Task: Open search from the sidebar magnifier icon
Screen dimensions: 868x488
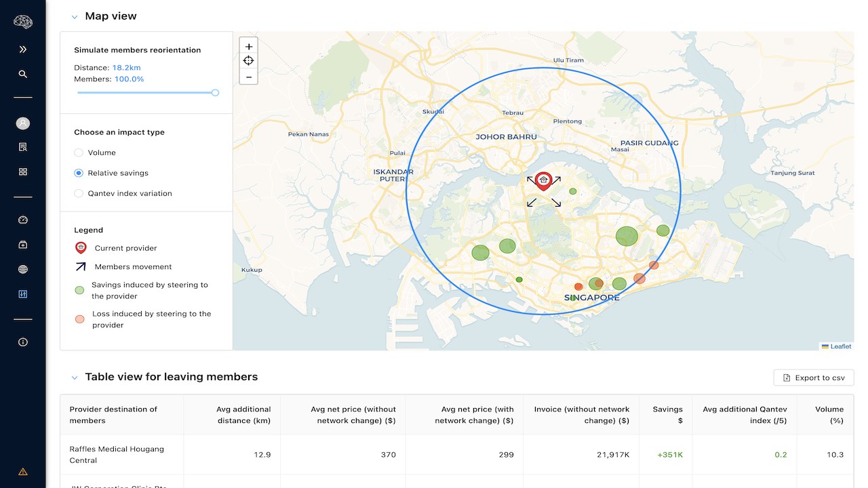Action: click(x=23, y=75)
